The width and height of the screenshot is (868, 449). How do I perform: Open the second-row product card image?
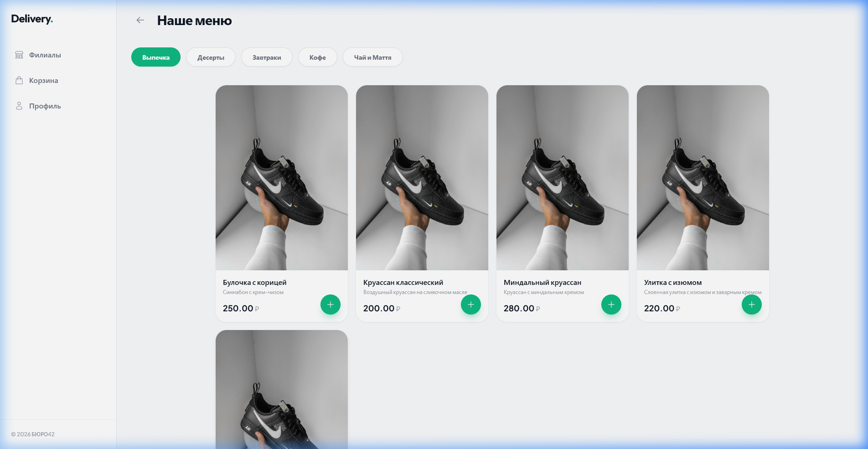pos(282,389)
